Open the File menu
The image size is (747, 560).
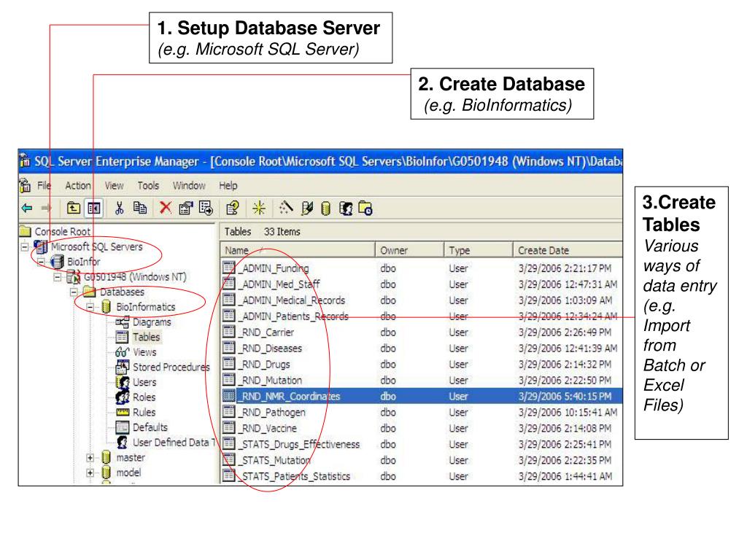point(44,186)
